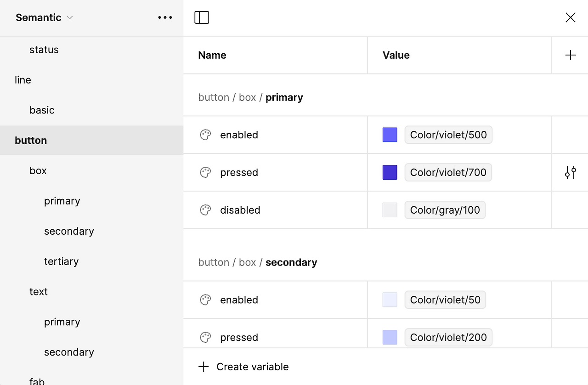This screenshot has width=588, height=385.
Task: Click the palette icon beside primary pressed
Action: point(205,172)
